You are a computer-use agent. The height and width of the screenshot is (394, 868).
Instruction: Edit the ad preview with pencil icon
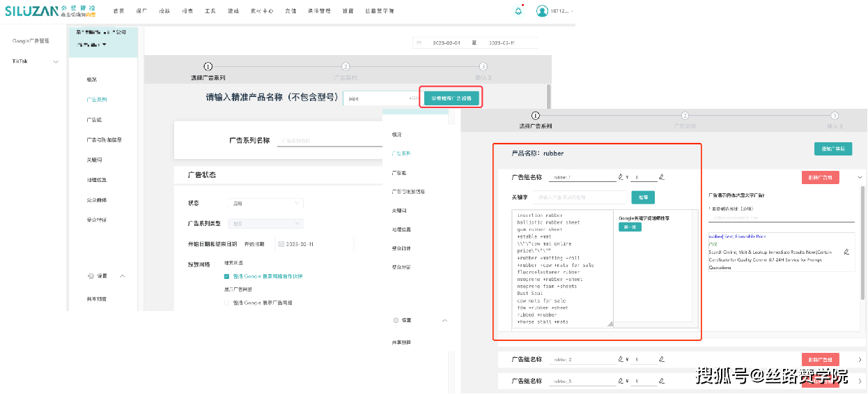[x=846, y=252]
